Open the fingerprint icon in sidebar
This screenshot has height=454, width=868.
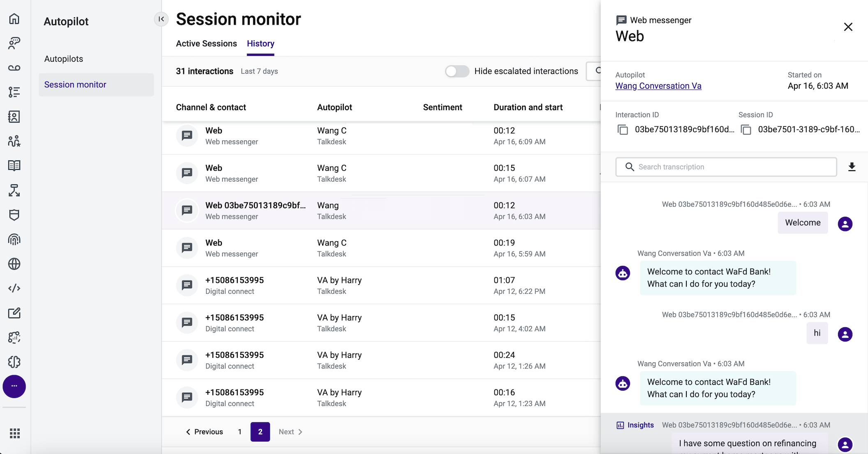click(14, 239)
